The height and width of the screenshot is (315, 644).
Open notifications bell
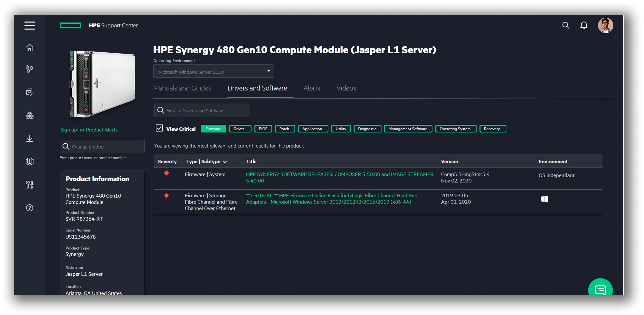[584, 25]
